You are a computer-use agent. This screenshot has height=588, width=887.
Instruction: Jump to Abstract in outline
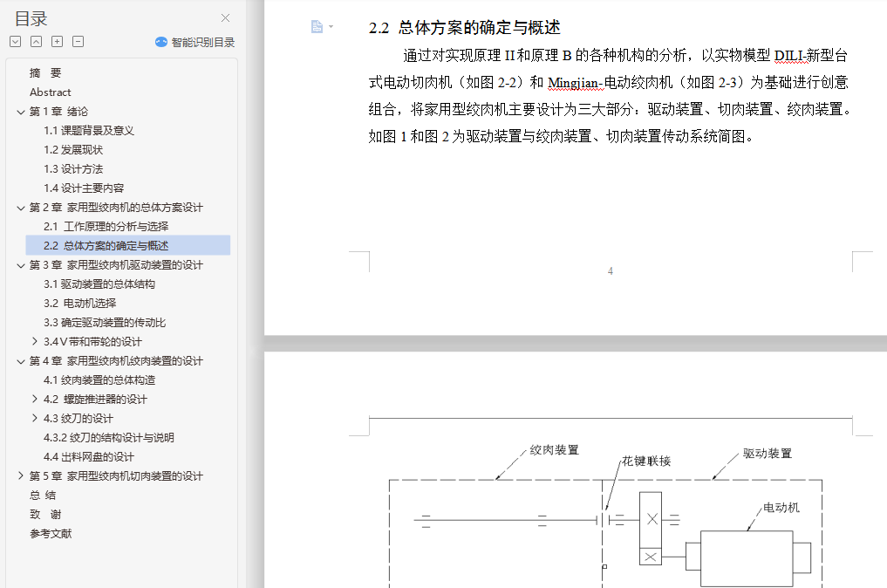click(51, 92)
